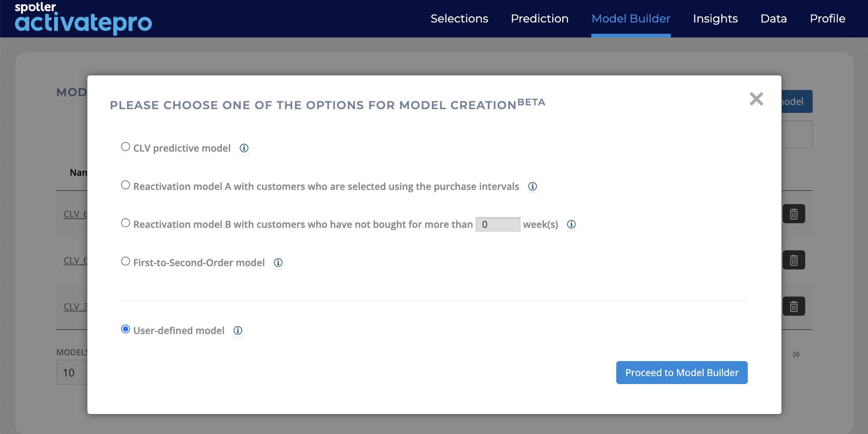Delete first model with trash icon
Viewport: 868px width, 434px height.
pyautogui.click(x=794, y=214)
